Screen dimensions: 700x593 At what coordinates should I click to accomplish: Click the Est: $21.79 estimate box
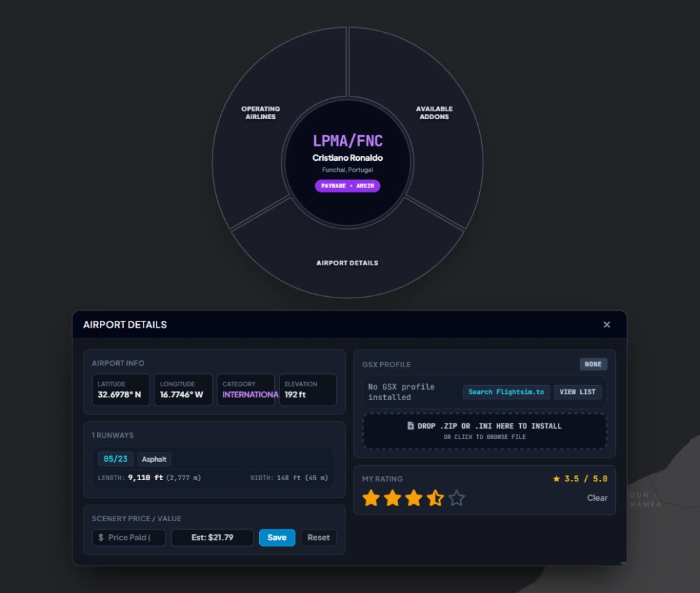point(213,538)
